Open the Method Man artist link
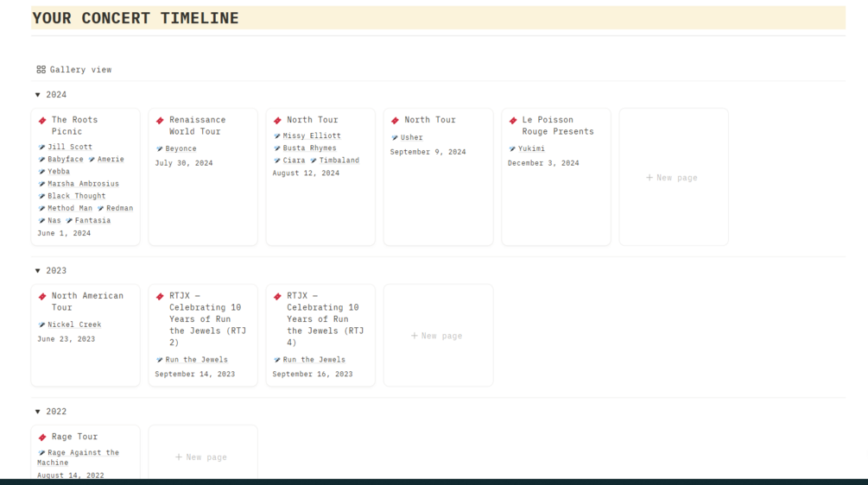This screenshot has width=868, height=485. 70,209
